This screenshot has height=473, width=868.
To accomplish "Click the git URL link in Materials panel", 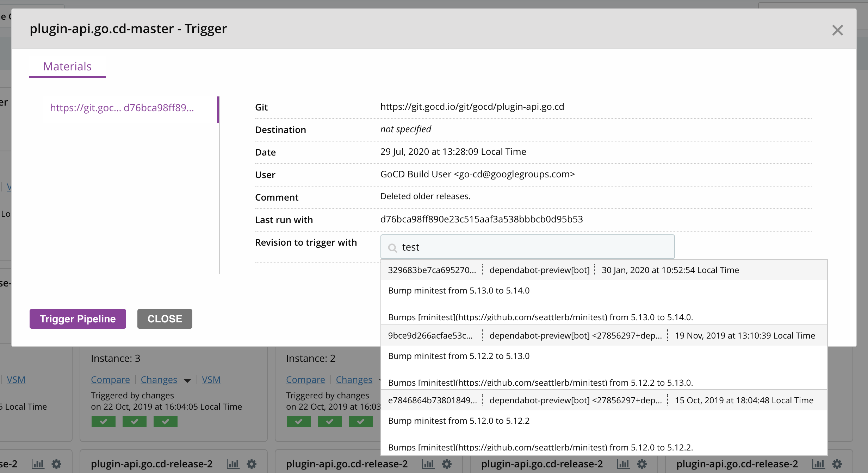I will point(121,107).
